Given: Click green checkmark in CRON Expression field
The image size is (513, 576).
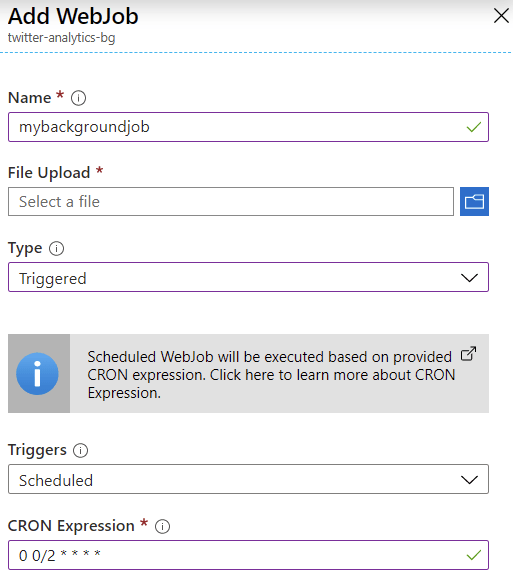Looking at the screenshot, I should (474, 555).
